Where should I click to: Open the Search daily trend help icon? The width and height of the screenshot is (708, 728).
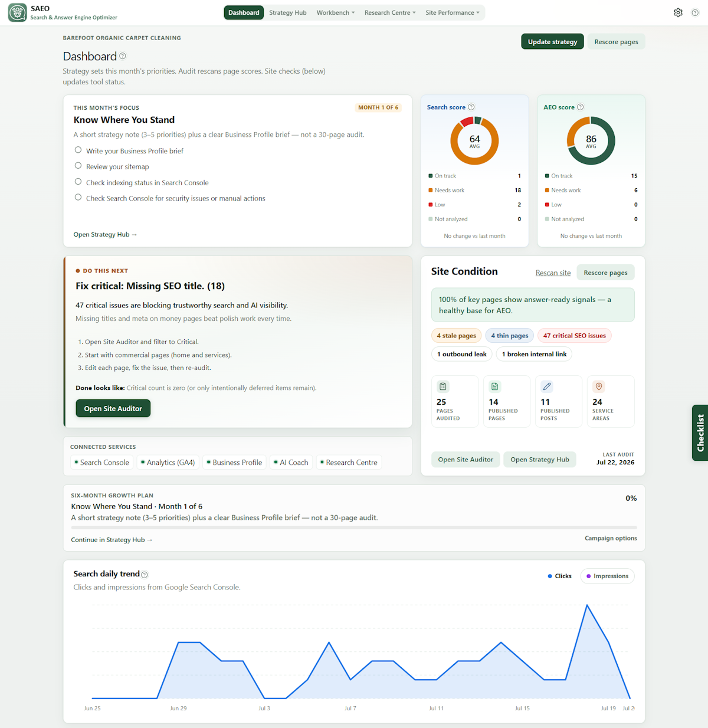[x=145, y=575]
